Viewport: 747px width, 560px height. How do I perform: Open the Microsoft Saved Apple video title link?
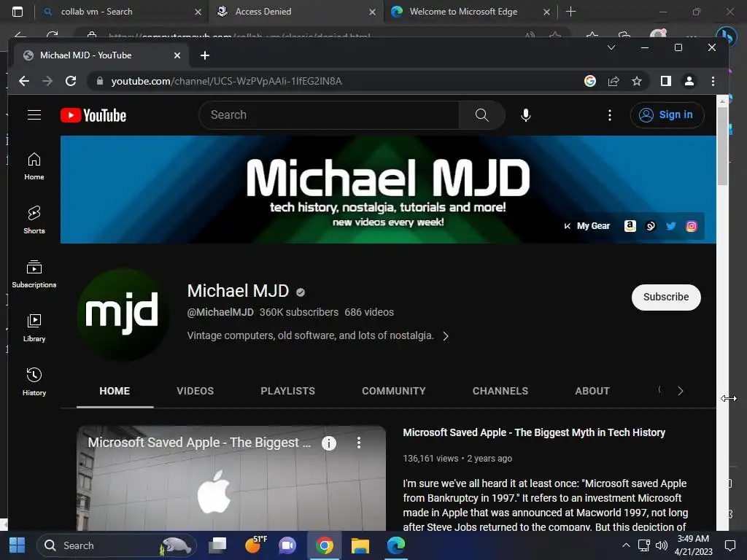click(534, 432)
